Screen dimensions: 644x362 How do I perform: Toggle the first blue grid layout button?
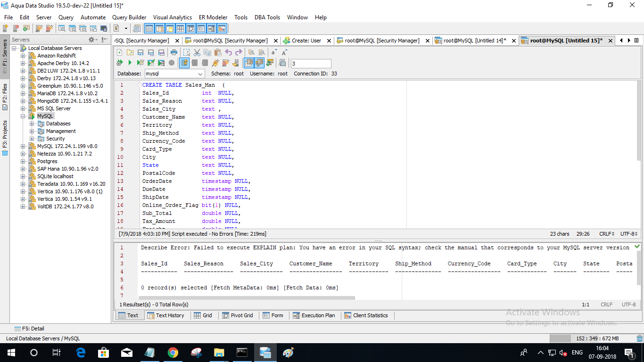pyautogui.click(x=149, y=29)
